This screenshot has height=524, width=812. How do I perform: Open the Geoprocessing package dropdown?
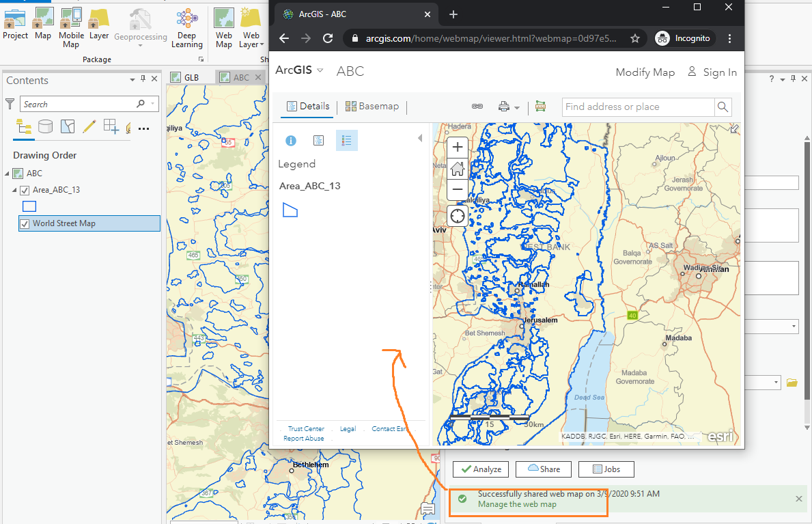(x=140, y=46)
